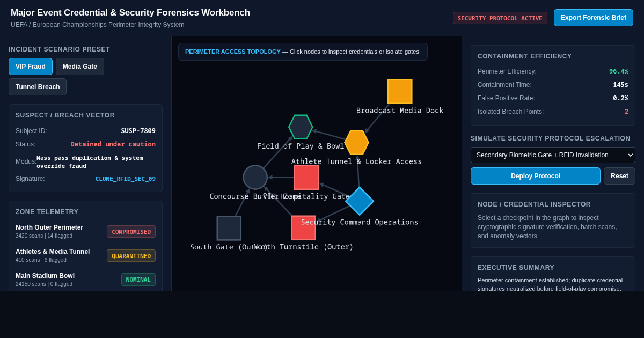Screen dimensions: 644x338
Task: Click the Concourse Buffer Zone circle node
Action: point(255,178)
